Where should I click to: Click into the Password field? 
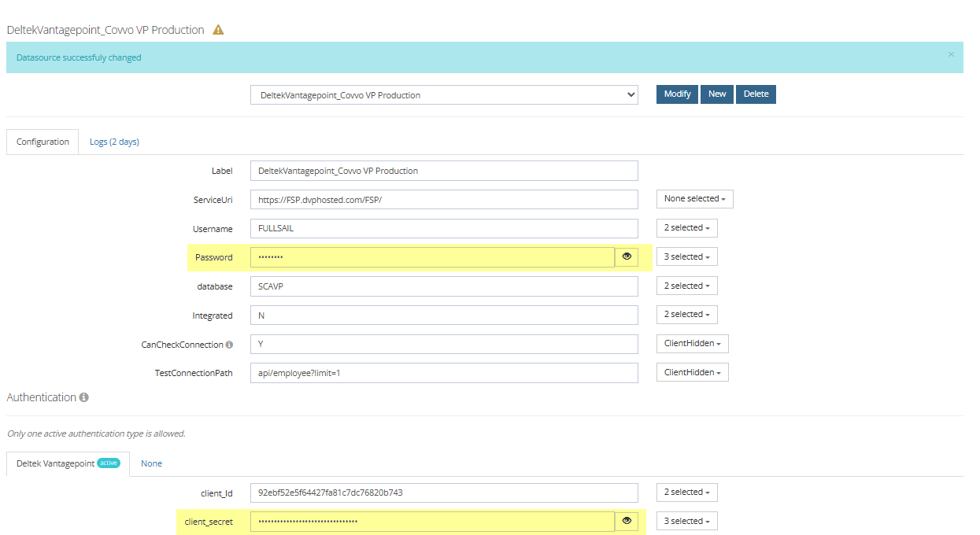[x=432, y=257]
